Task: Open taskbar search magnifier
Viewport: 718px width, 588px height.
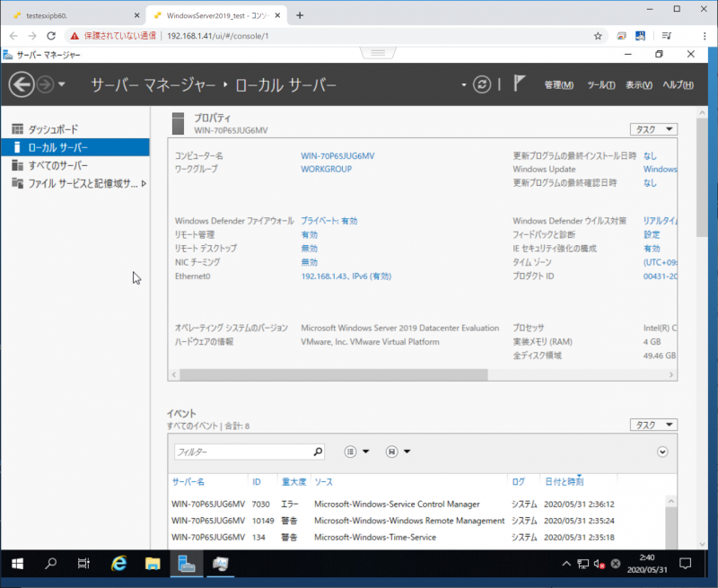Action: (50, 563)
